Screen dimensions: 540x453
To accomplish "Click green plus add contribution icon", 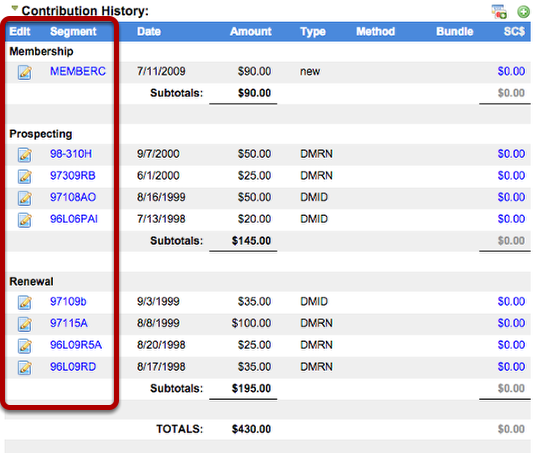I will (x=523, y=11).
